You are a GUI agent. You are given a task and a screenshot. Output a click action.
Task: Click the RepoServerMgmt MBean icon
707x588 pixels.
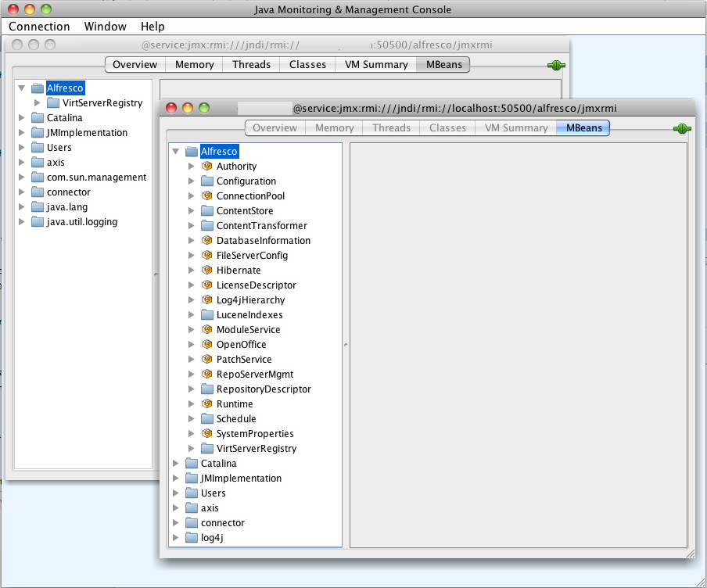click(207, 375)
